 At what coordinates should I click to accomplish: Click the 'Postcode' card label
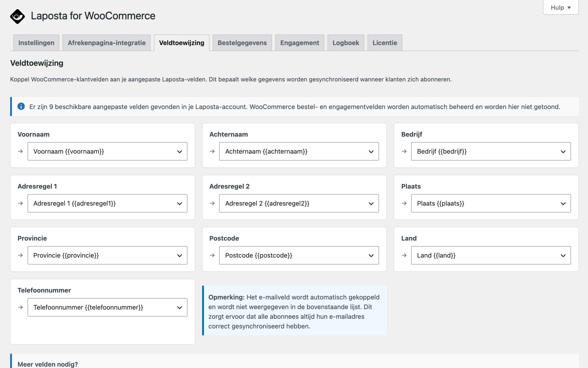click(x=224, y=238)
